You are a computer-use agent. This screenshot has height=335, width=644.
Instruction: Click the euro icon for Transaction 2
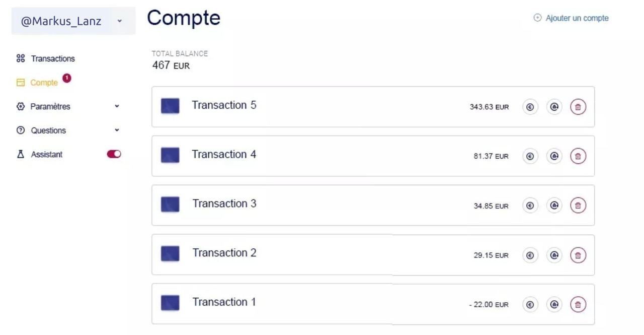pos(530,255)
